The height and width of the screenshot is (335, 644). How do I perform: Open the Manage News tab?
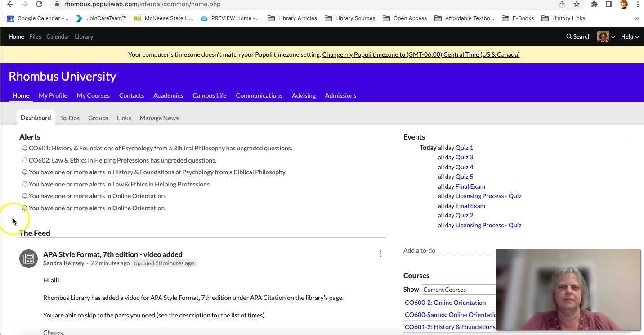159,118
